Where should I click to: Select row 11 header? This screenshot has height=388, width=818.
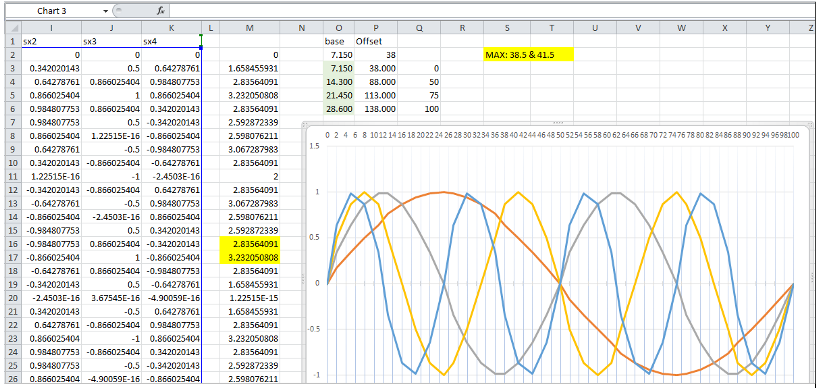[x=13, y=176]
